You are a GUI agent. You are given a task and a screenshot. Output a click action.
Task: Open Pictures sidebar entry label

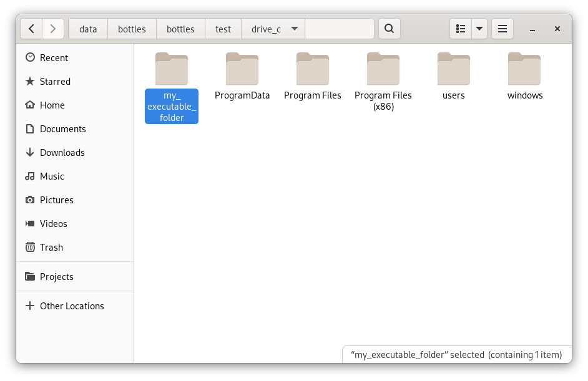click(x=57, y=200)
